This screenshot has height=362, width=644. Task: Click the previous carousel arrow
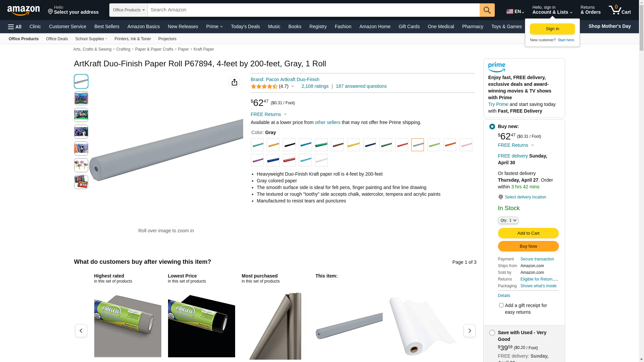click(x=81, y=330)
